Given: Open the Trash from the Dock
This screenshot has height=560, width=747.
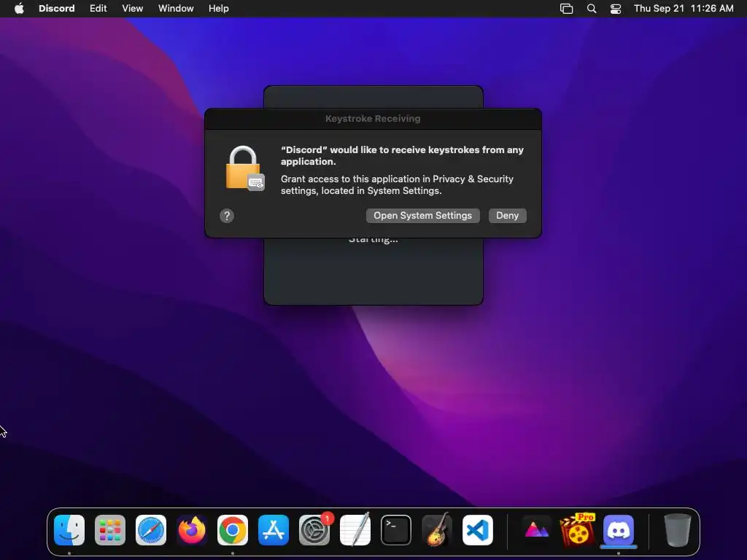Looking at the screenshot, I should 678,530.
